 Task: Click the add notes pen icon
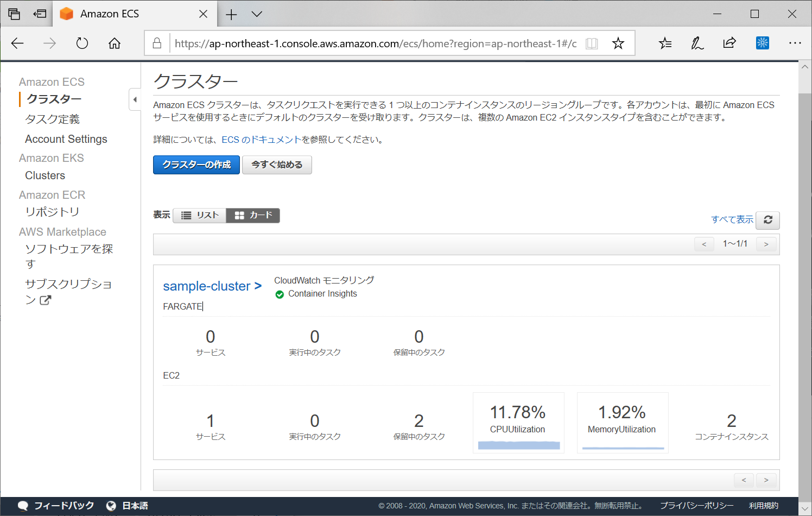coord(697,43)
